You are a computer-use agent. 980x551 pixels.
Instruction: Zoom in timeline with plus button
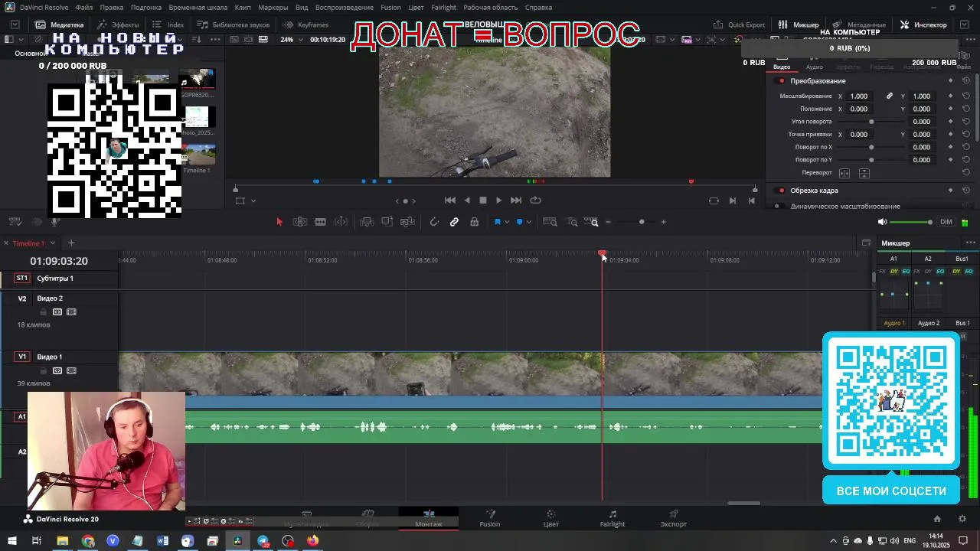click(663, 222)
